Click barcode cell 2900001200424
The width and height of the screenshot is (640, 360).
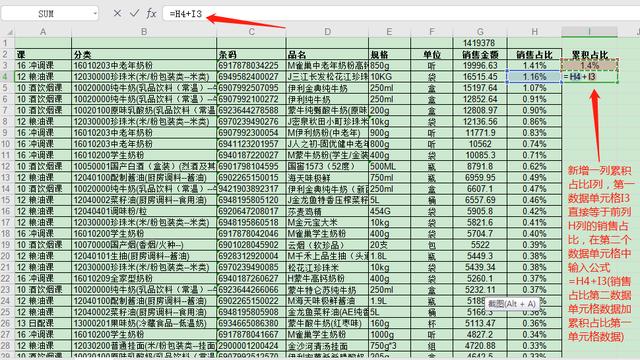(251, 346)
